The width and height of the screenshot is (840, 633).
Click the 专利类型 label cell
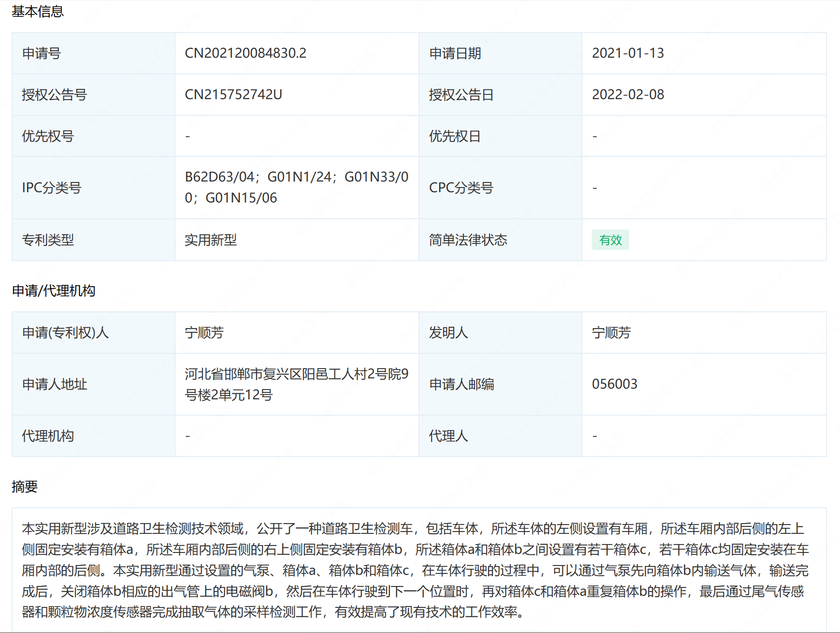pos(94,240)
